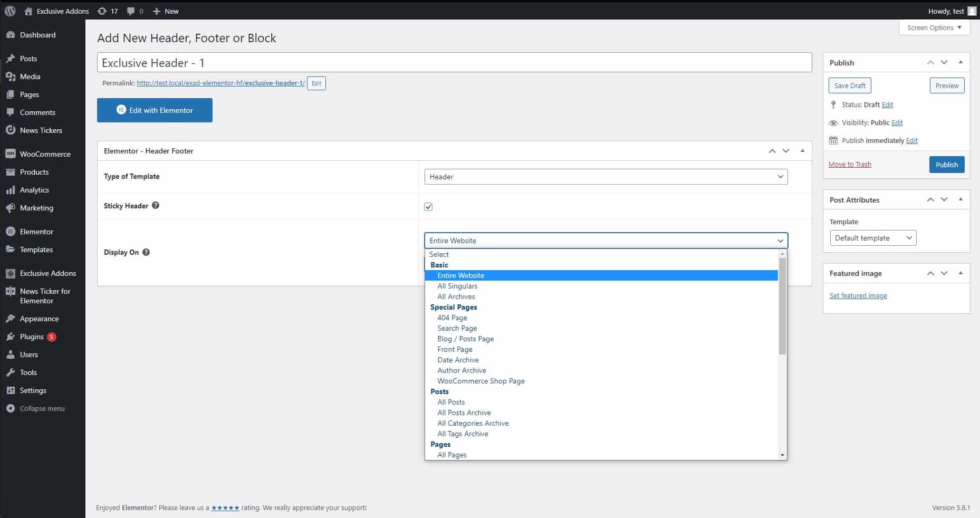Click the dropdown list scrollbar down arrow

point(782,455)
